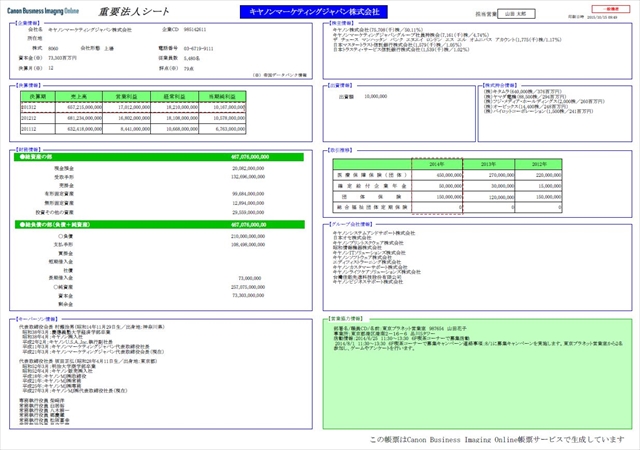This screenshot has height=450, width=640.
Task: Click the 220,000,000 cell under 2012年
Action: pyautogui.click(x=539, y=175)
